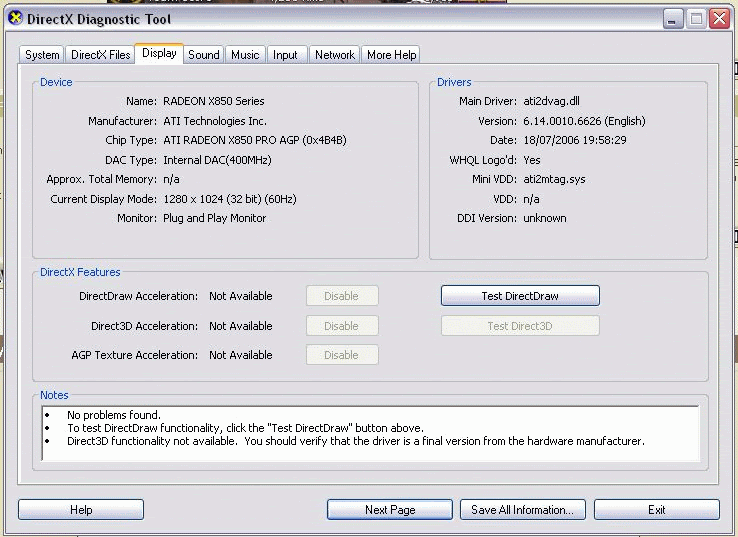Click 'Not Available' beside Direct3D Acceleration

(241, 326)
